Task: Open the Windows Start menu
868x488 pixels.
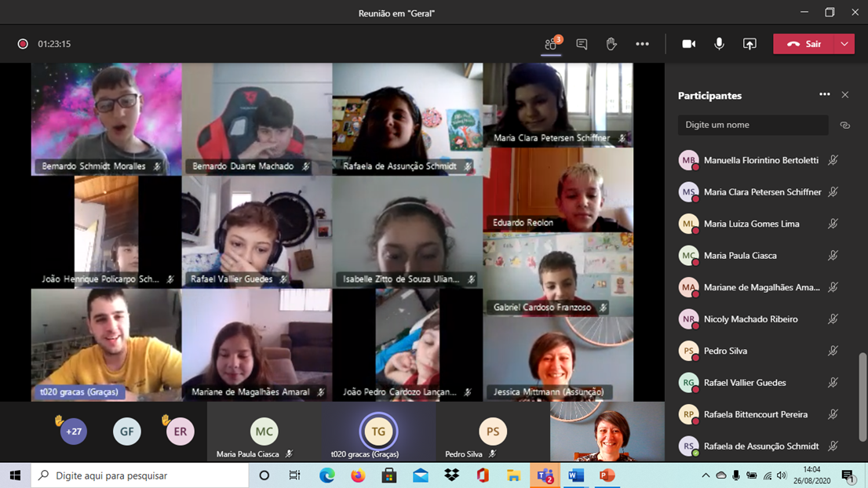Action: click(x=15, y=475)
